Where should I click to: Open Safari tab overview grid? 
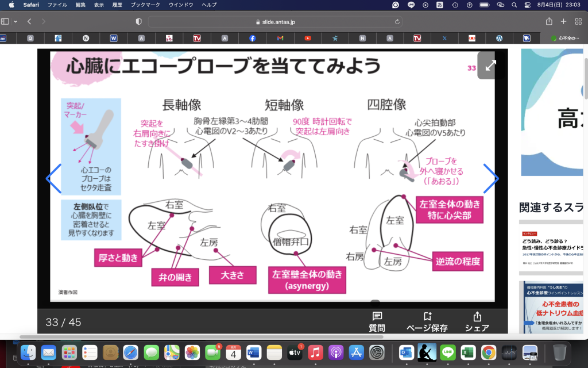pyautogui.click(x=578, y=21)
